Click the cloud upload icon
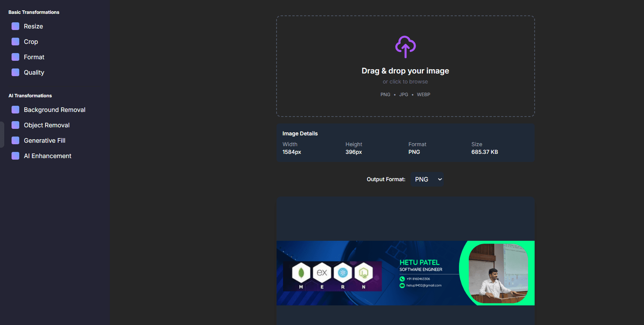 pos(405,47)
